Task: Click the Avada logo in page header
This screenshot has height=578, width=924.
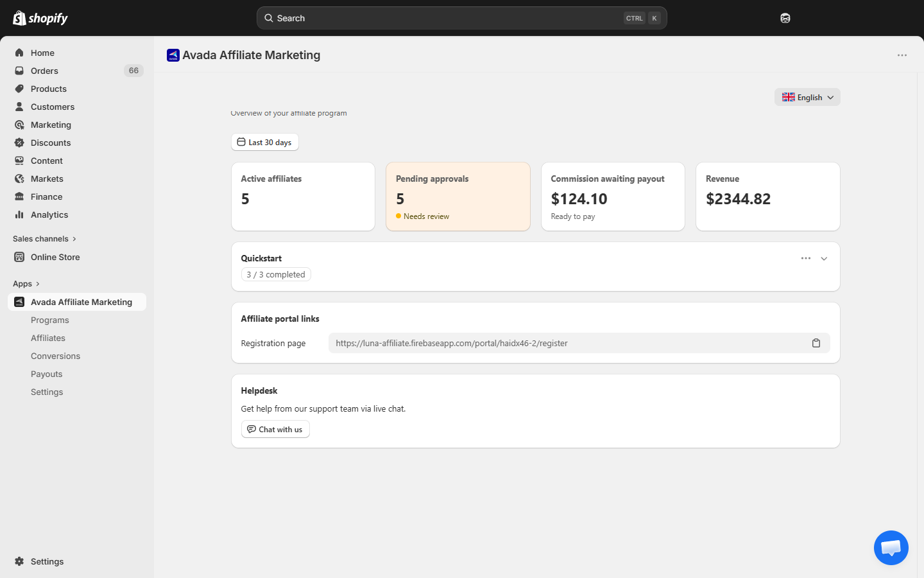Action: pos(173,55)
